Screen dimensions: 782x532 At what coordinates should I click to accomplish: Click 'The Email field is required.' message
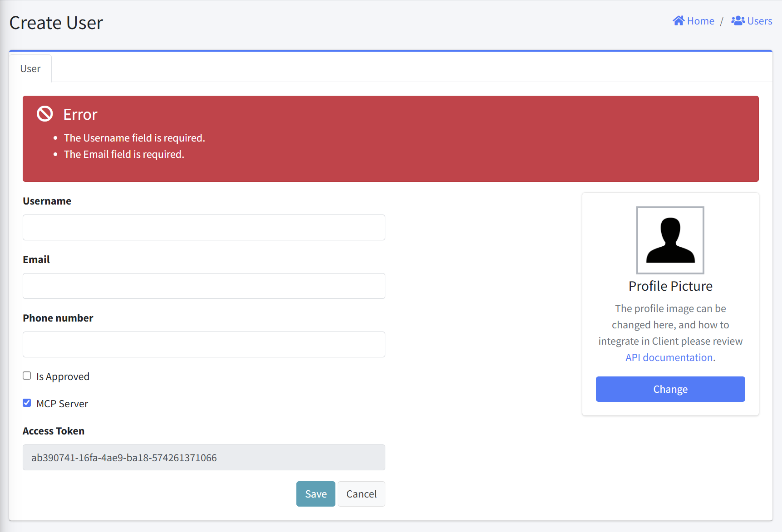point(124,154)
